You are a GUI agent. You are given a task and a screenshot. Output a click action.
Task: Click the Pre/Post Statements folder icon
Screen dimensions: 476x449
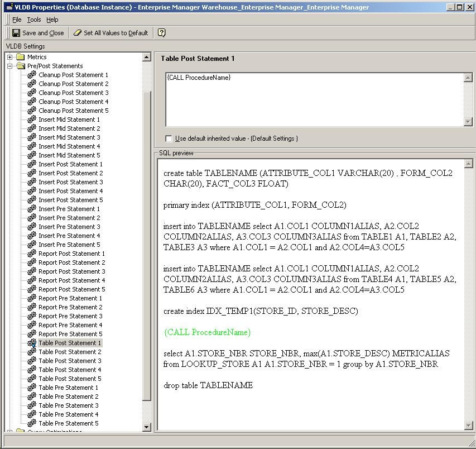tap(21, 66)
